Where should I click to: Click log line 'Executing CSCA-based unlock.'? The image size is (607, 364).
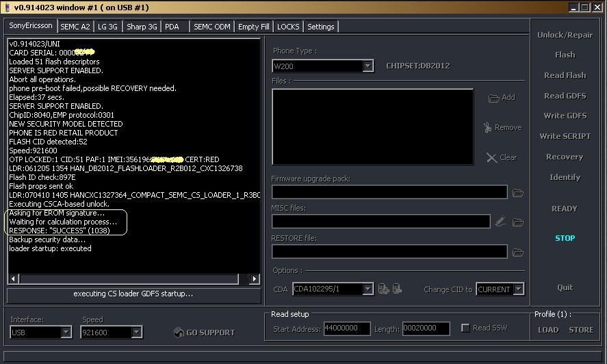tap(60, 204)
